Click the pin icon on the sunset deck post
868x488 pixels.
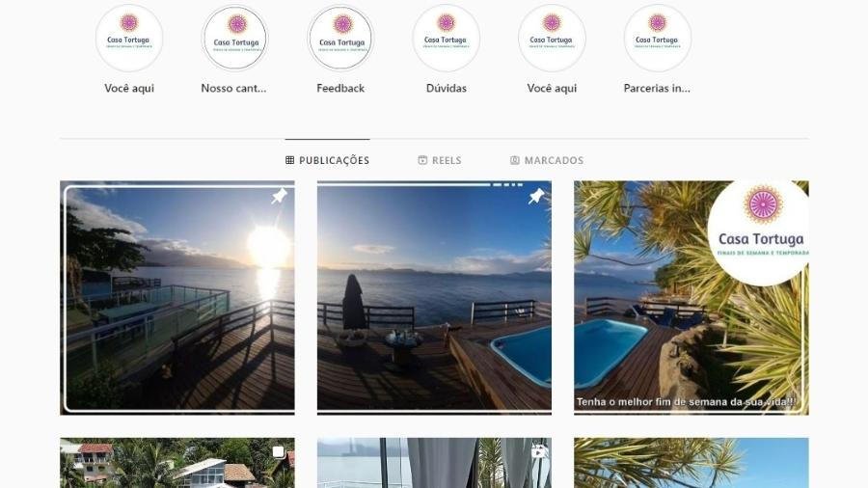279,196
